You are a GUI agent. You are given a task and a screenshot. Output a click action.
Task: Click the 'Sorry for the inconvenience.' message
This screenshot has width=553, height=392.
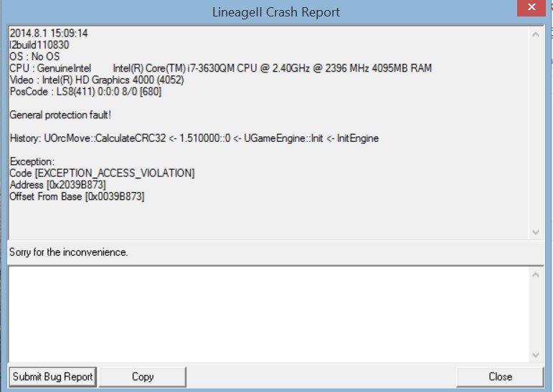68,252
